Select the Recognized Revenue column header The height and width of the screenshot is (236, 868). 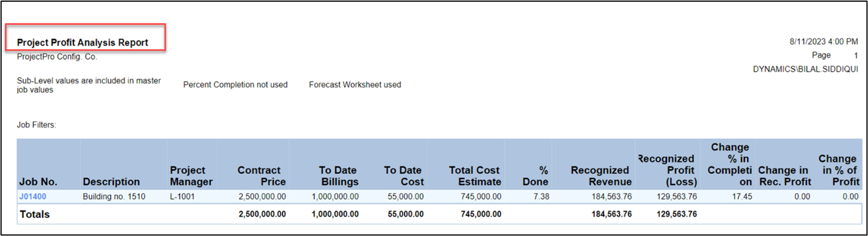click(x=601, y=176)
